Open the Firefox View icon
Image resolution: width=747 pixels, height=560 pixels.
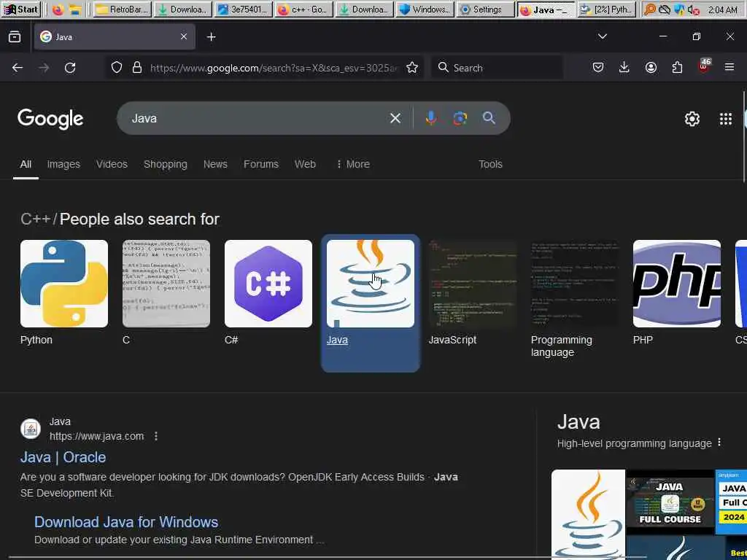tap(15, 36)
